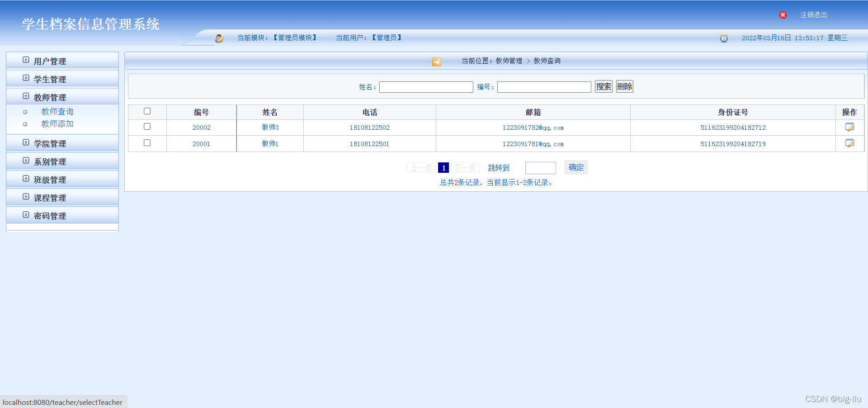
Task: Click phone number 18108122502
Action: 369,128
